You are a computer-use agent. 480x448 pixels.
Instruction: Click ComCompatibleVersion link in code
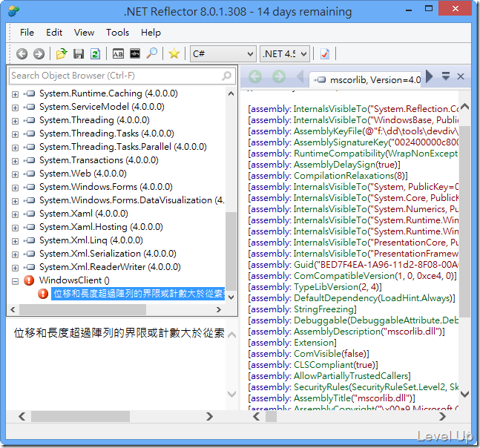click(x=344, y=276)
